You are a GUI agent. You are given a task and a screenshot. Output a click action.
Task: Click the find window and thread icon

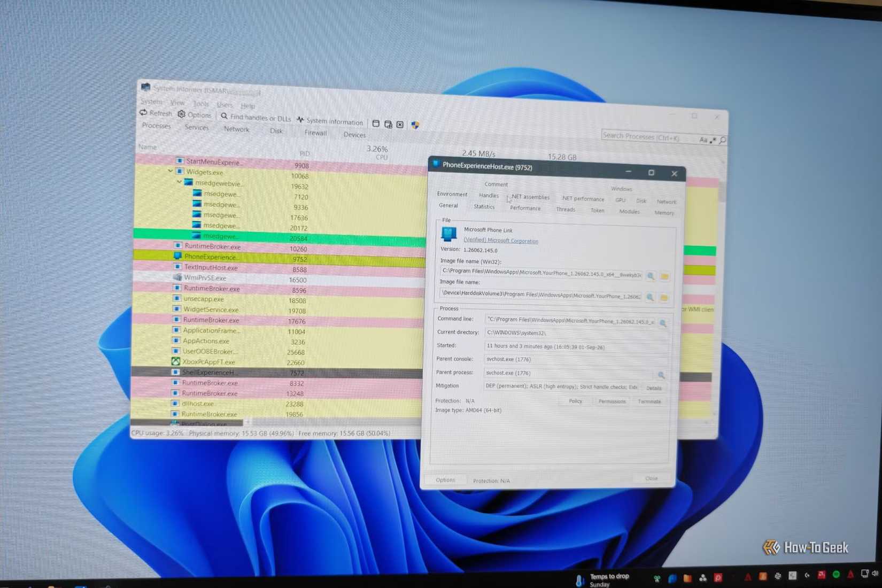[x=388, y=124]
